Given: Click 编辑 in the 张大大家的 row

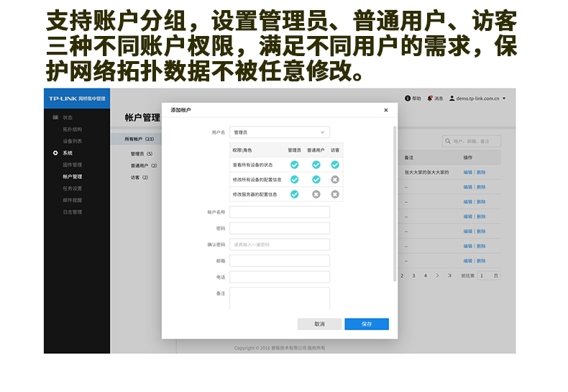Looking at the screenshot, I should [467, 173].
